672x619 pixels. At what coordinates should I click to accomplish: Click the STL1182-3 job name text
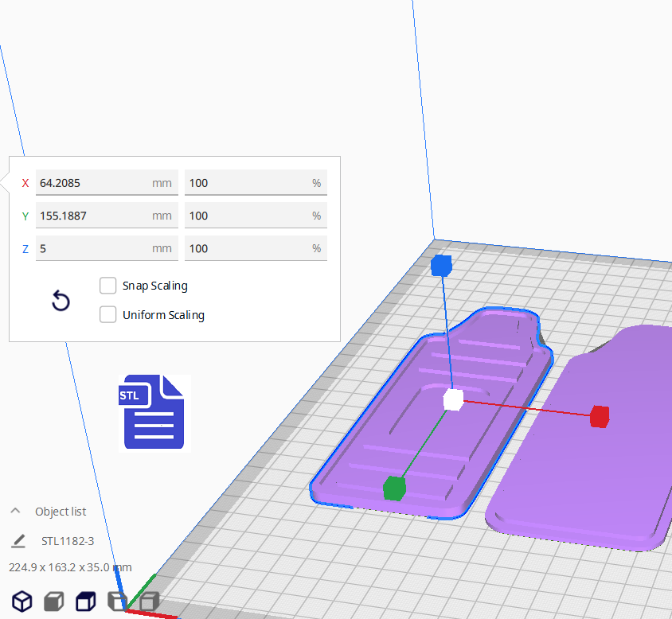click(68, 541)
